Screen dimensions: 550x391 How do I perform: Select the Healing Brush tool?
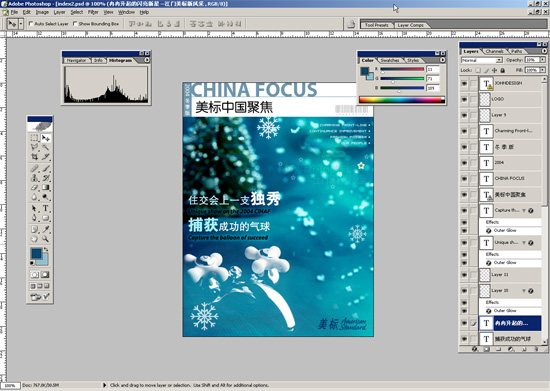[34, 168]
